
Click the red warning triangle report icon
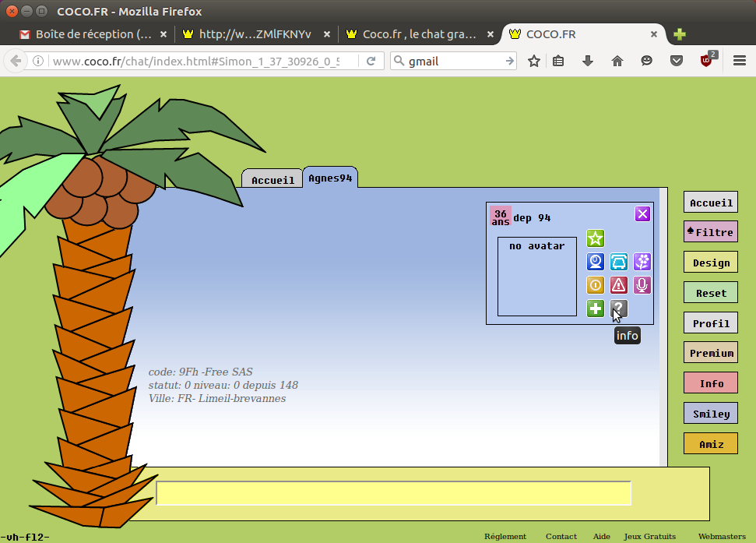point(619,285)
